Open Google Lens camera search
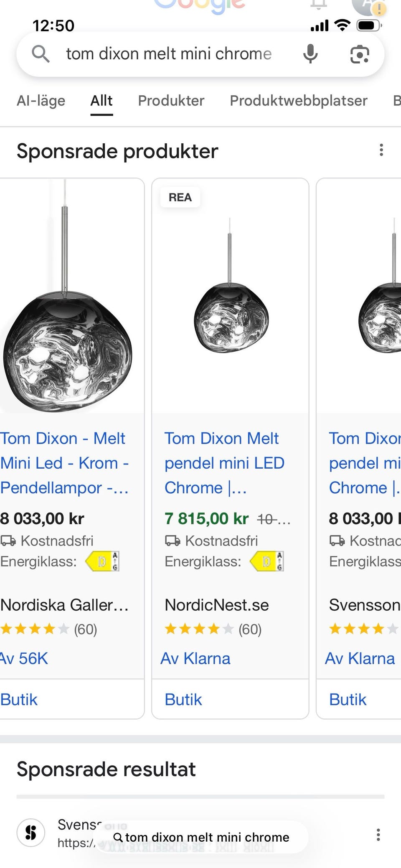This screenshot has width=401, height=868. click(x=359, y=54)
